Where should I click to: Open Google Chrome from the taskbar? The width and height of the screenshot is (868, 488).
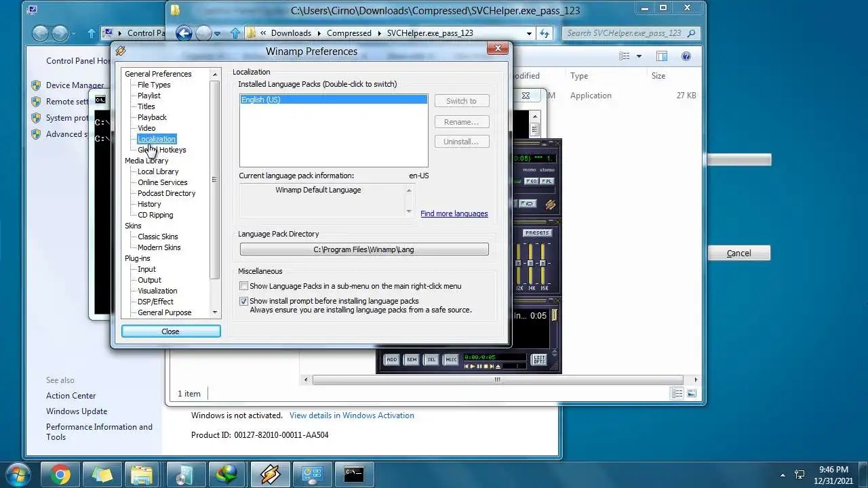coord(60,475)
